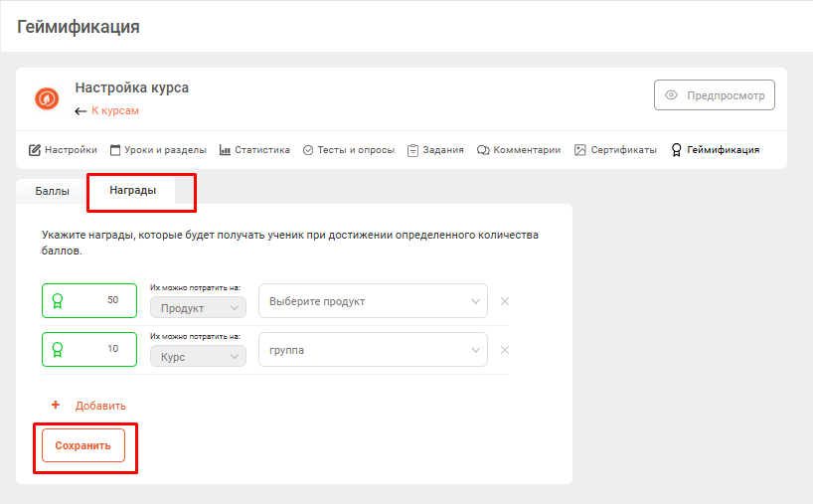The width and height of the screenshot is (813, 504).
Task: Expand the Выберите продукт dropdown
Action: (373, 301)
